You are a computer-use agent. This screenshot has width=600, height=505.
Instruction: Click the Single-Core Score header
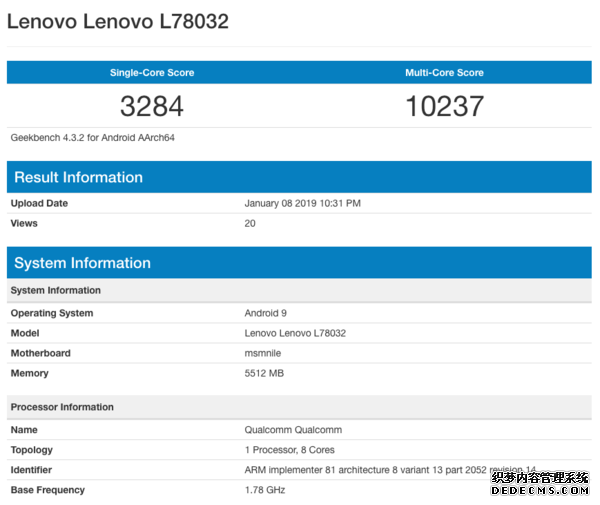point(152,73)
